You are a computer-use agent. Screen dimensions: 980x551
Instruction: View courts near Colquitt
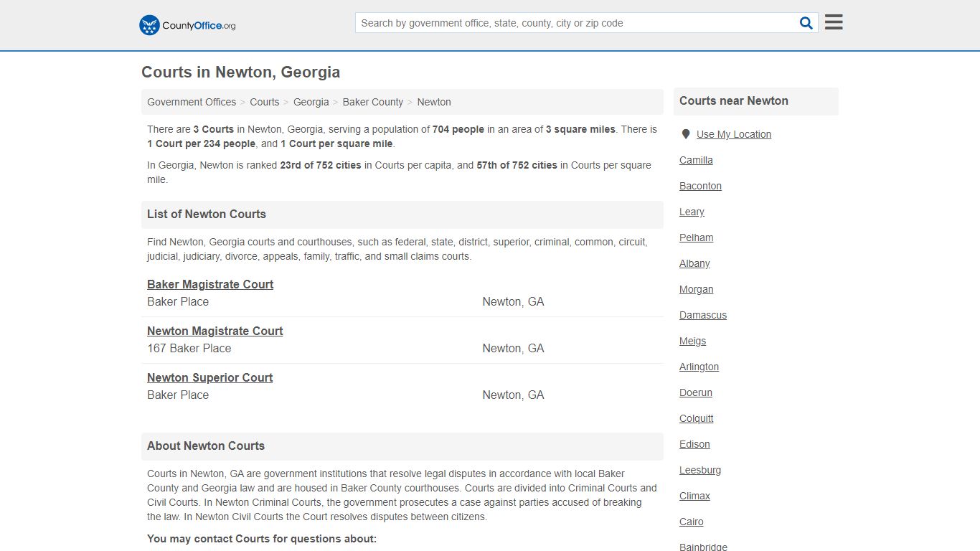pyautogui.click(x=697, y=418)
